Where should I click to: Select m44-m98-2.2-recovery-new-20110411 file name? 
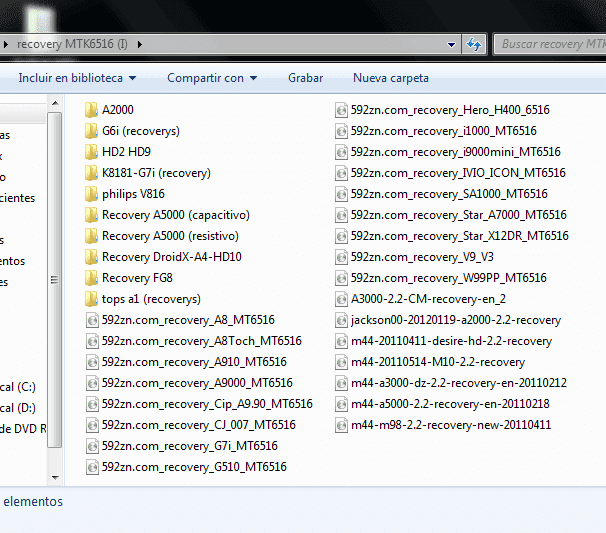click(451, 425)
